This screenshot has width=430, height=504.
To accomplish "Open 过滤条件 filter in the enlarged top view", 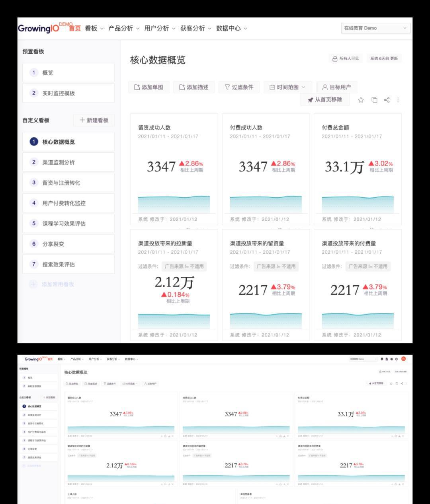I will (239, 87).
